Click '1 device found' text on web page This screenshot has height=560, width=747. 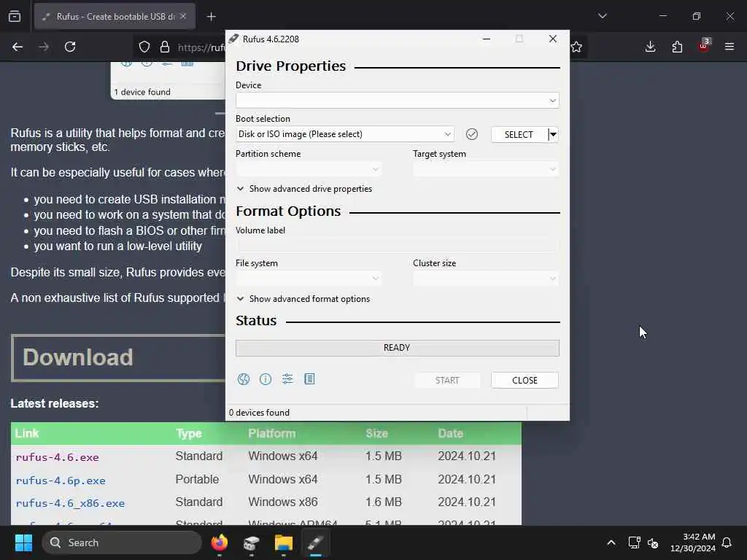tap(142, 92)
